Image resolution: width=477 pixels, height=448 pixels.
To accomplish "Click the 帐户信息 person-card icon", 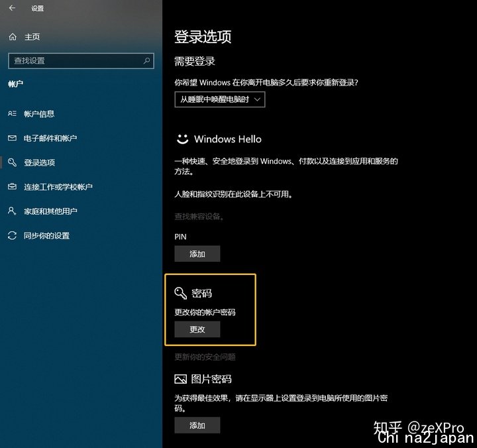I will click(x=12, y=113).
